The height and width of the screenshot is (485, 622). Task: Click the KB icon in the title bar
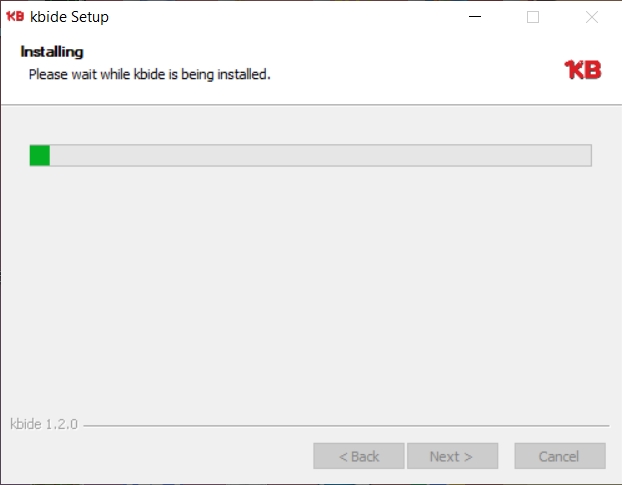pos(15,16)
